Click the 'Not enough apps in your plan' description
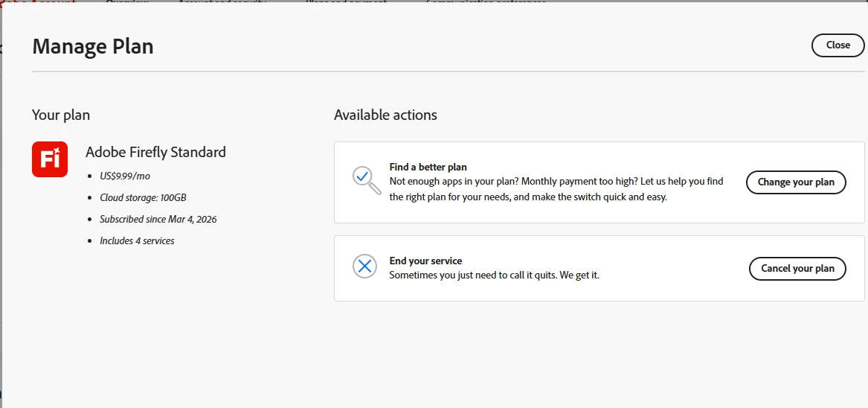Screen dimensions: 868x408 click(x=556, y=189)
